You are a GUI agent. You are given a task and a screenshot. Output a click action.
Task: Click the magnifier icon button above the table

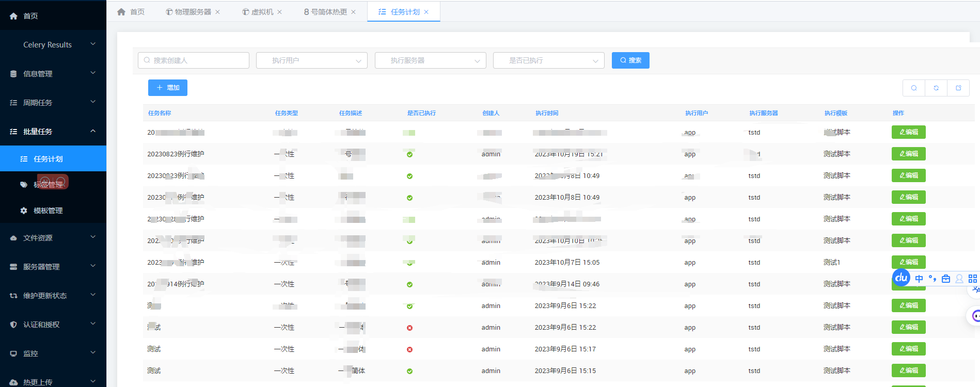(914, 88)
